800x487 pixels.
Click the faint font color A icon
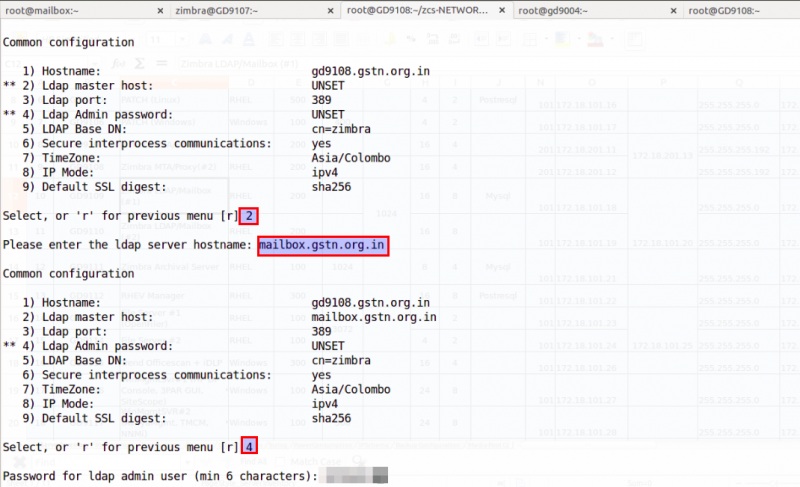(x=248, y=39)
